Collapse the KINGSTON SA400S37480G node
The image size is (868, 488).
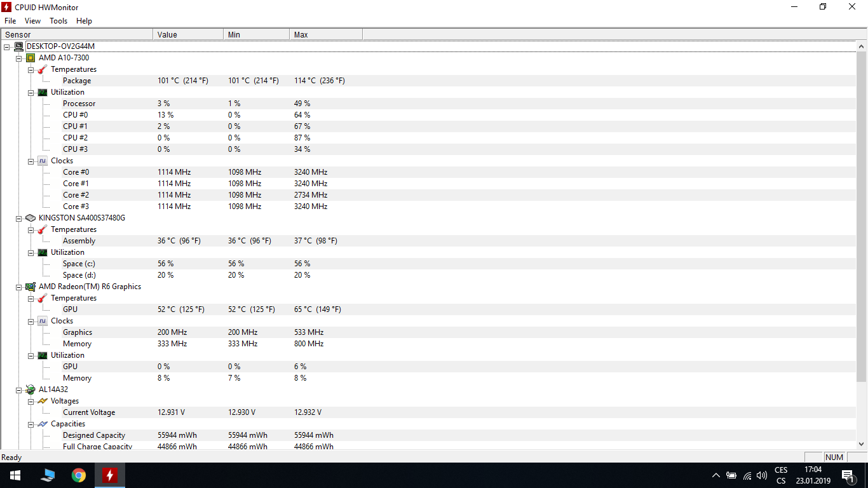pos(19,218)
